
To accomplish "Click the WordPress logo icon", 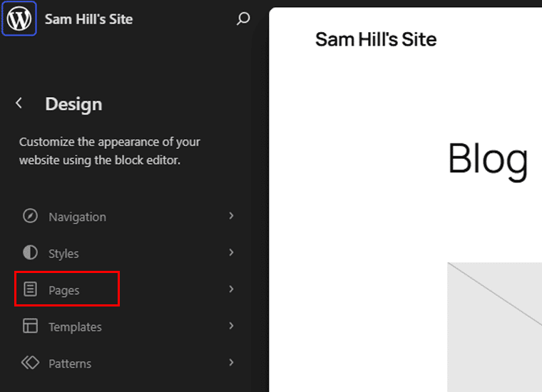I will tap(19, 19).
